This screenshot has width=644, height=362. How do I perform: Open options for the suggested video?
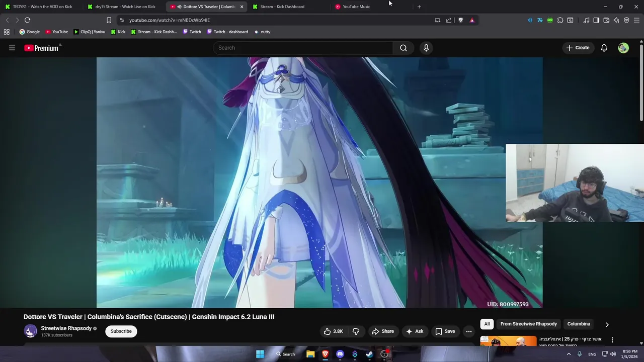pos(612,340)
